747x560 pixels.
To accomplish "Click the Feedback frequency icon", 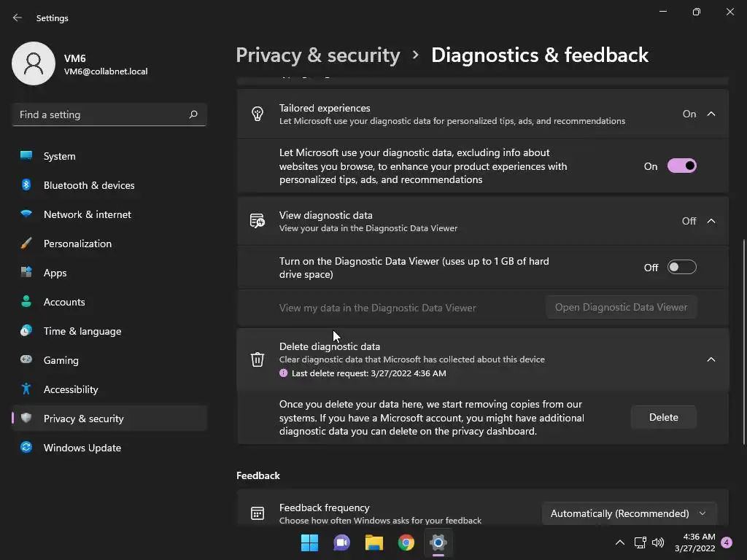I will 257,513.
